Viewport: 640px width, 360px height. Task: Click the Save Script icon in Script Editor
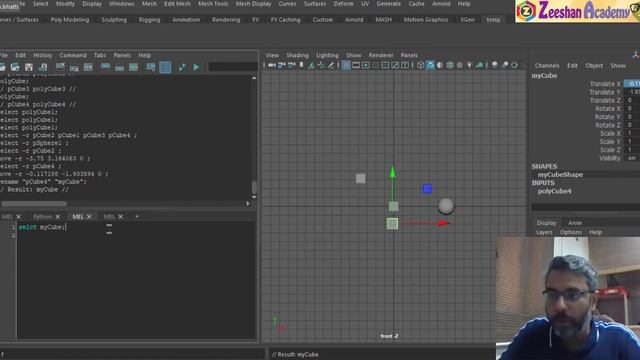[29, 67]
